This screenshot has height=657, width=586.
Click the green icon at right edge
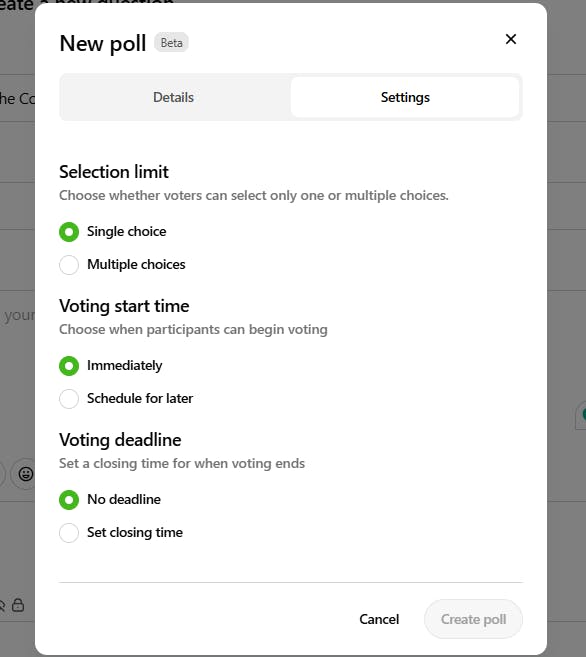click(583, 415)
